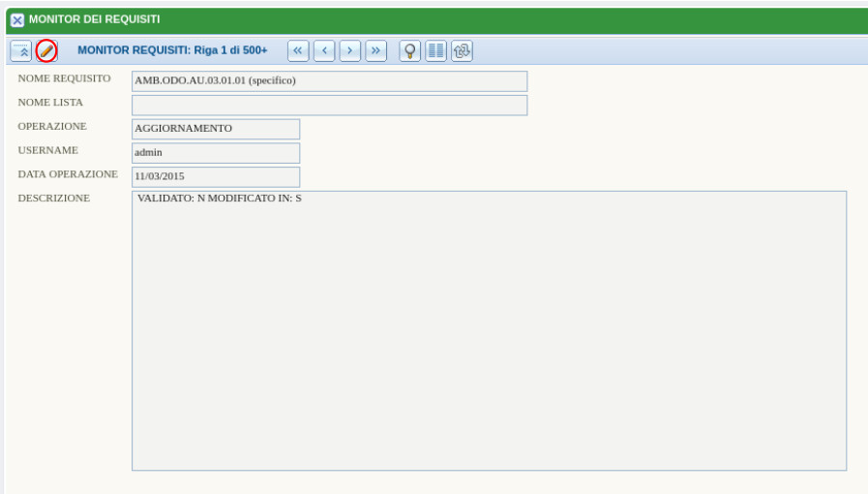Advance to the next record
This screenshot has height=494, width=868.
click(x=349, y=50)
